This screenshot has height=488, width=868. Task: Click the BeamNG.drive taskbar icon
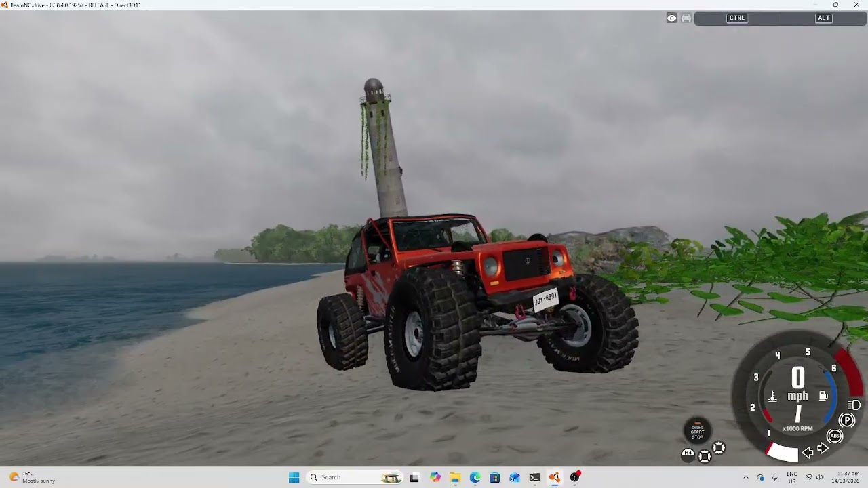(x=555, y=477)
